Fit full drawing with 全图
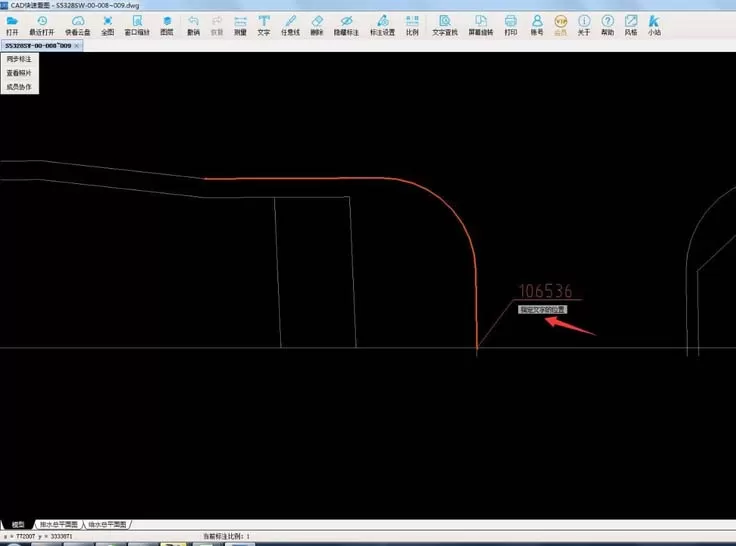The width and height of the screenshot is (736, 546). click(x=107, y=25)
